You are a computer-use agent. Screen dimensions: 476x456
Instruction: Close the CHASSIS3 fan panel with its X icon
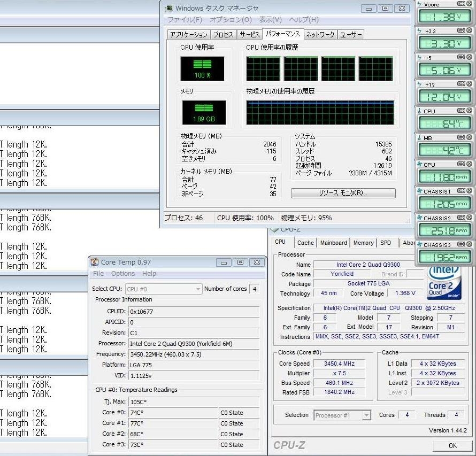pos(470,244)
